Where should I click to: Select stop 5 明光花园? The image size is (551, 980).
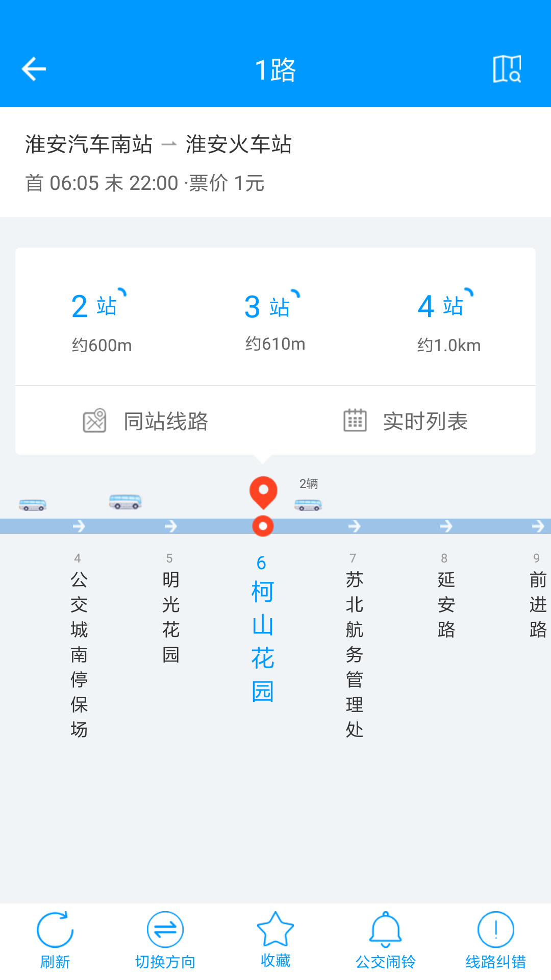(x=171, y=608)
